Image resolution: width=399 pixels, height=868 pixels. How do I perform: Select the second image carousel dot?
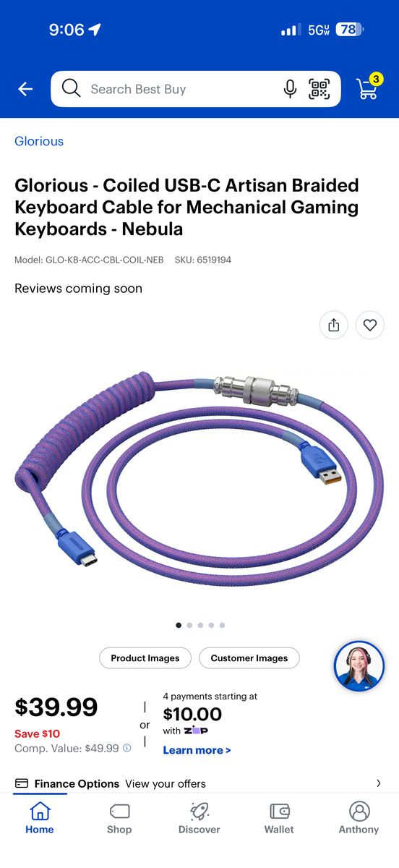189,625
